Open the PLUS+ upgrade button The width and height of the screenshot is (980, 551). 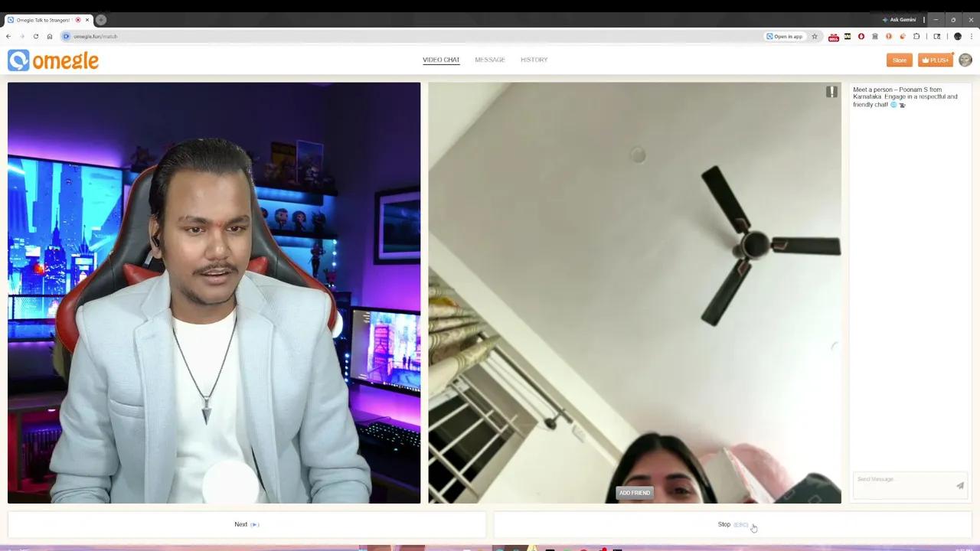tap(936, 60)
